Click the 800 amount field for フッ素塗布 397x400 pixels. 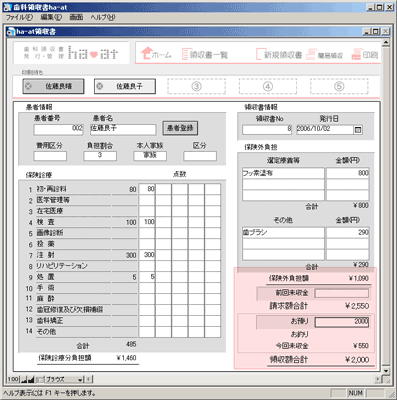pos(348,173)
